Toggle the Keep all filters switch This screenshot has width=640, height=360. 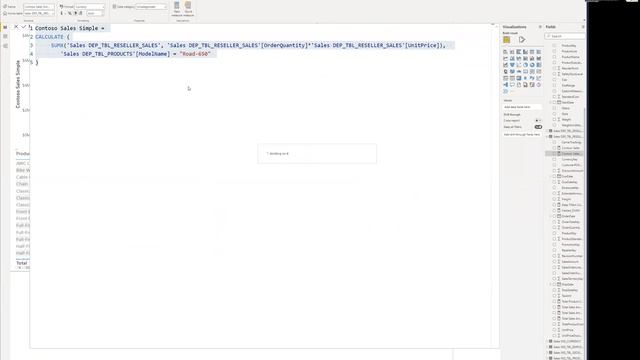coord(538,127)
